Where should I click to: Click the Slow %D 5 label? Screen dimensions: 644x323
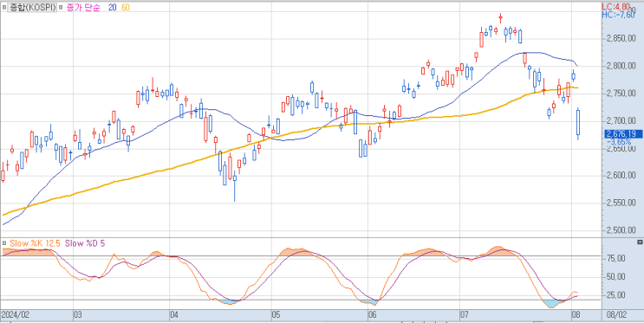pyautogui.click(x=85, y=243)
